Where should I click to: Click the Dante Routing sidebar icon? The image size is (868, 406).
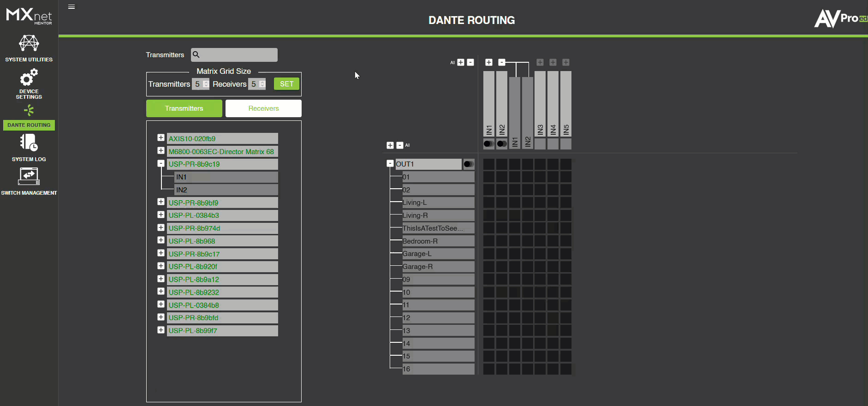point(29,111)
